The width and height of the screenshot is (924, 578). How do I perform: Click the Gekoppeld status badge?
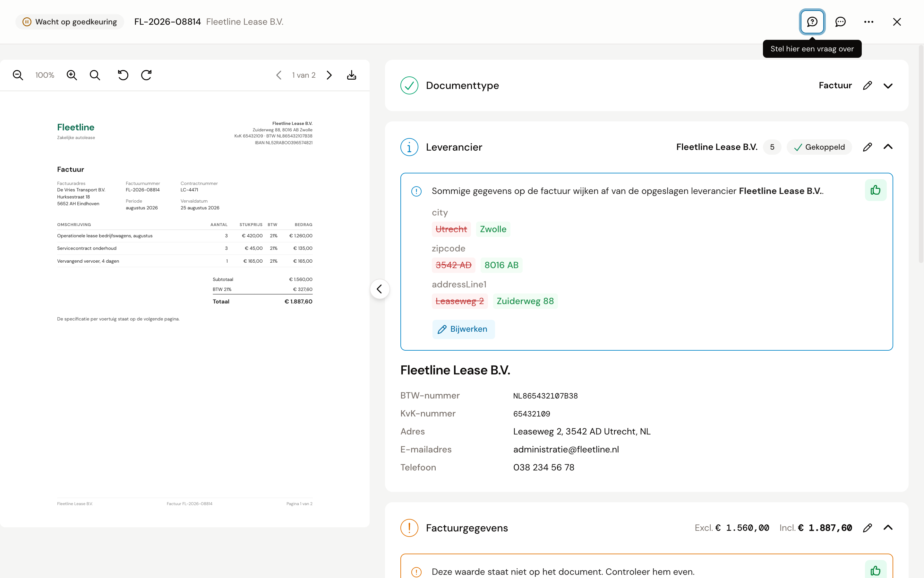click(819, 147)
